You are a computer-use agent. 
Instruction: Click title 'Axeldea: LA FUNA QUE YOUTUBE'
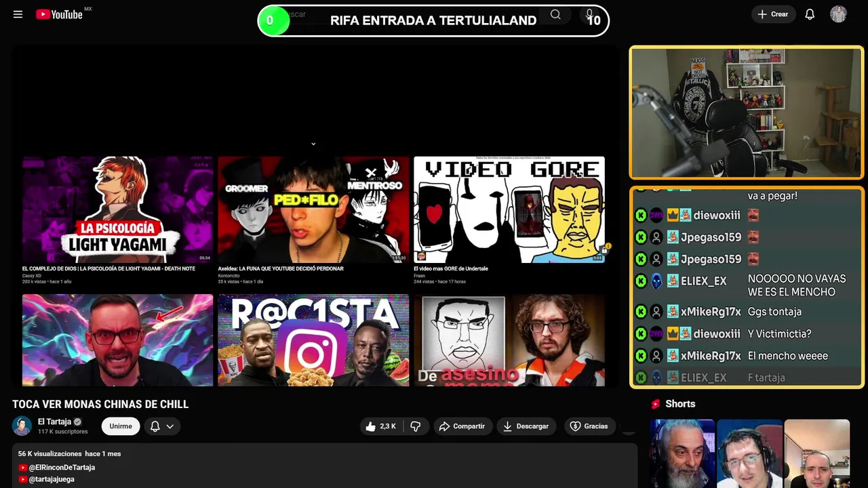[281, 269]
